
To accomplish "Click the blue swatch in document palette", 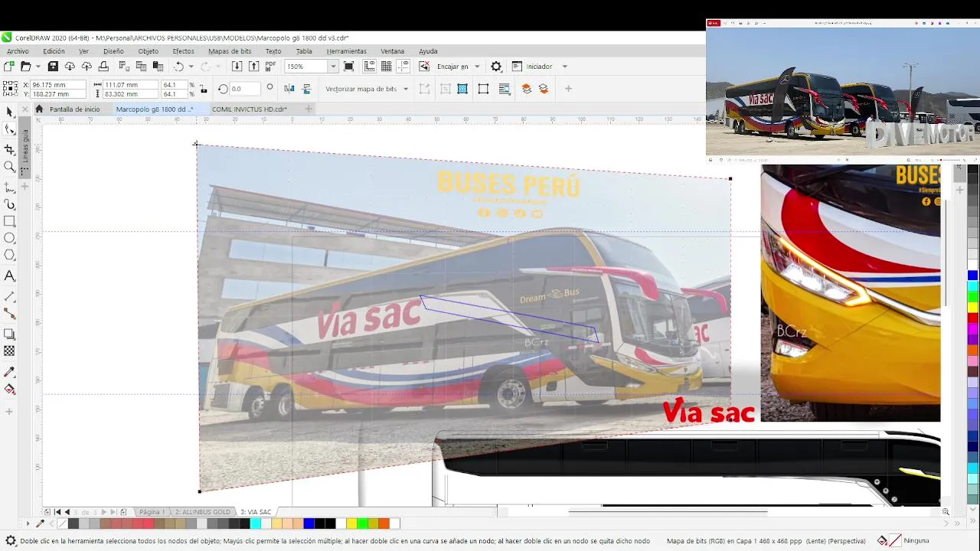I will click(309, 523).
